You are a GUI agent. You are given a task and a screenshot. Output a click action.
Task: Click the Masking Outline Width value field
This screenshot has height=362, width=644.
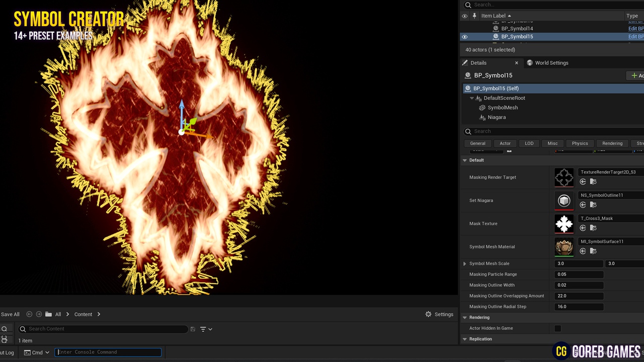pos(579,285)
